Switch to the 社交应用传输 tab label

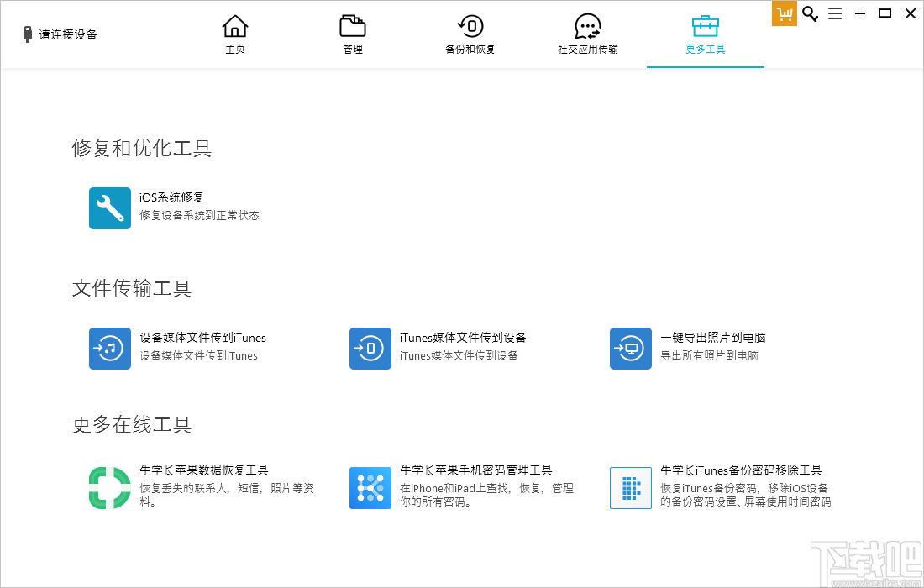(587, 50)
